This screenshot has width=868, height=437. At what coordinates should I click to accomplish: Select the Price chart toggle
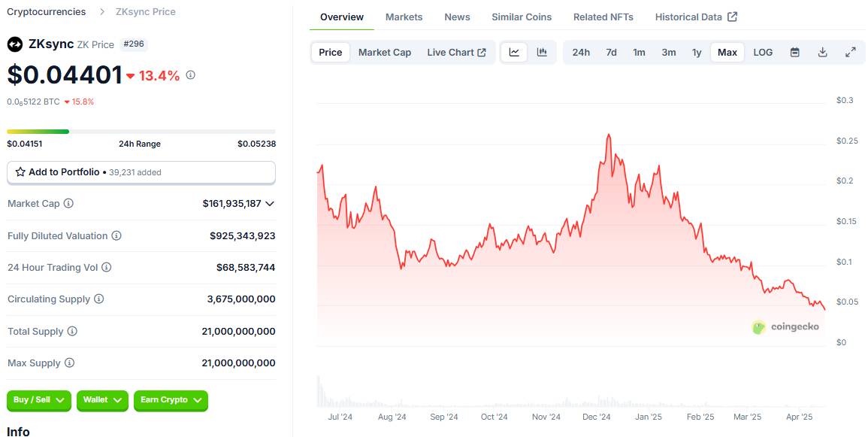331,52
